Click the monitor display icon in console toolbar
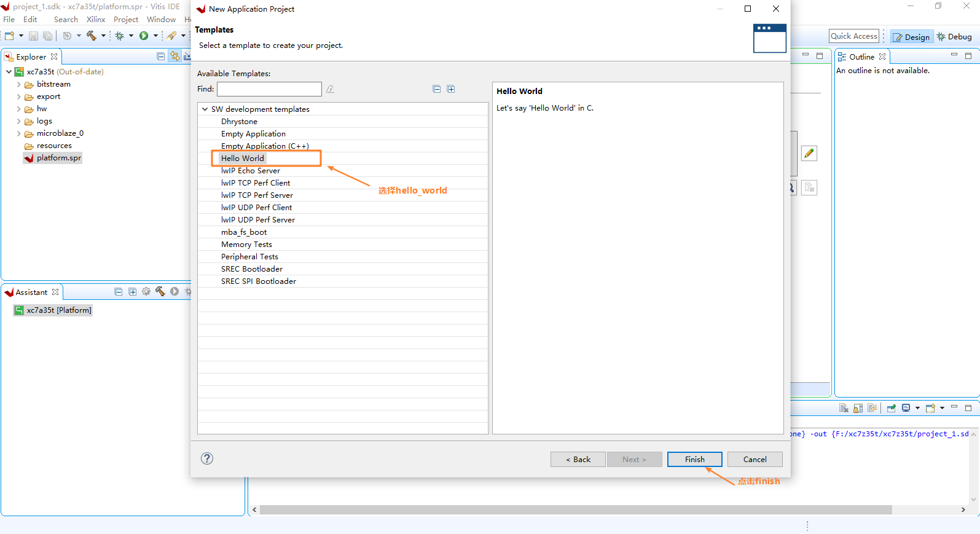The height and width of the screenshot is (534, 980). pyautogui.click(x=906, y=408)
